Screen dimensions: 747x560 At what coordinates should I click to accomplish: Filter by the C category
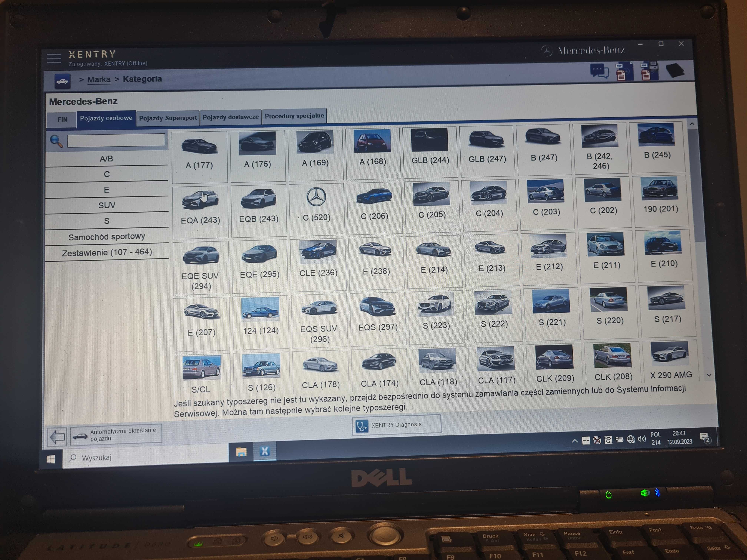coord(107,174)
